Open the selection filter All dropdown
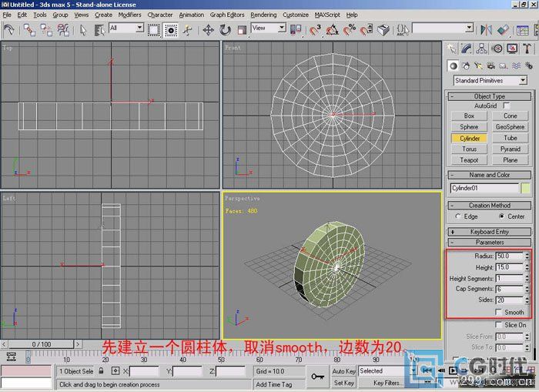Viewport: 539px width, 392px height. click(139, 28)
